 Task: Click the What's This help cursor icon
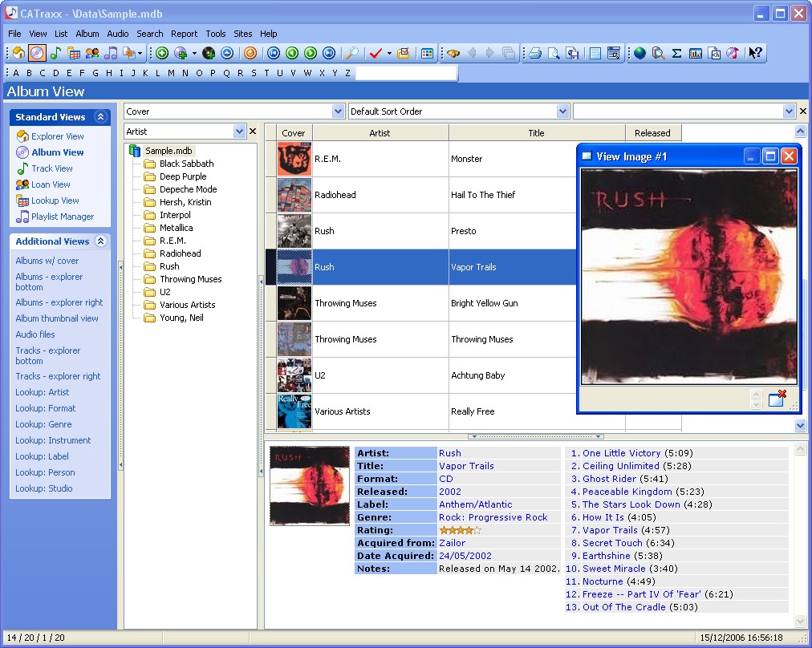(x=755, y=54)
